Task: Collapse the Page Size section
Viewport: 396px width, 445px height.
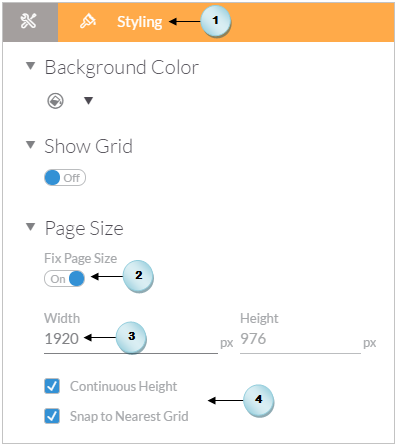Action: [x=31, y=227]
